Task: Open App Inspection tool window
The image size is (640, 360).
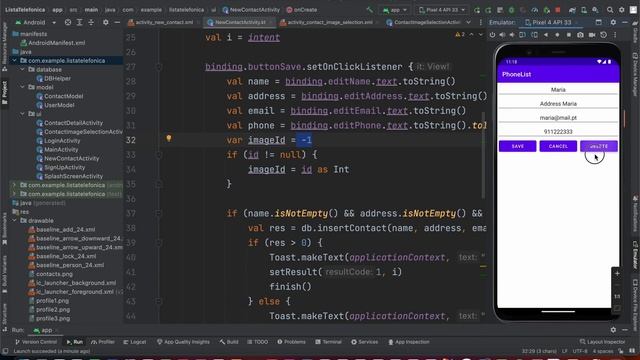Action: point(409,342)
